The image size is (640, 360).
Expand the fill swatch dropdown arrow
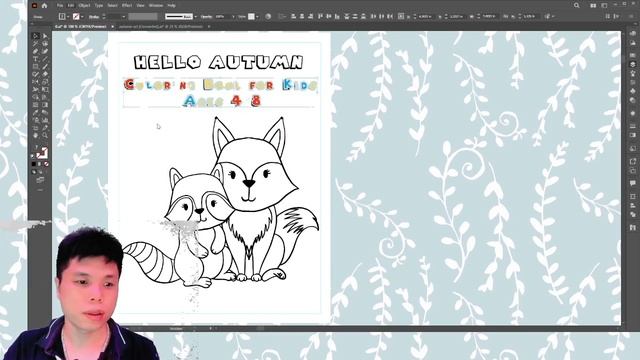coord(68,17)
